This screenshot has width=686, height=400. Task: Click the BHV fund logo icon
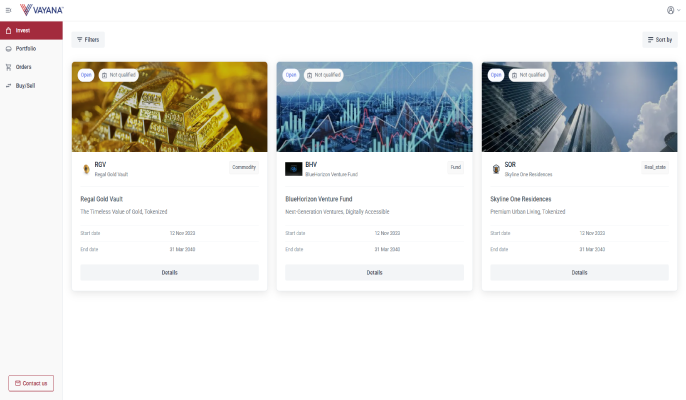[x=294, y=169]
